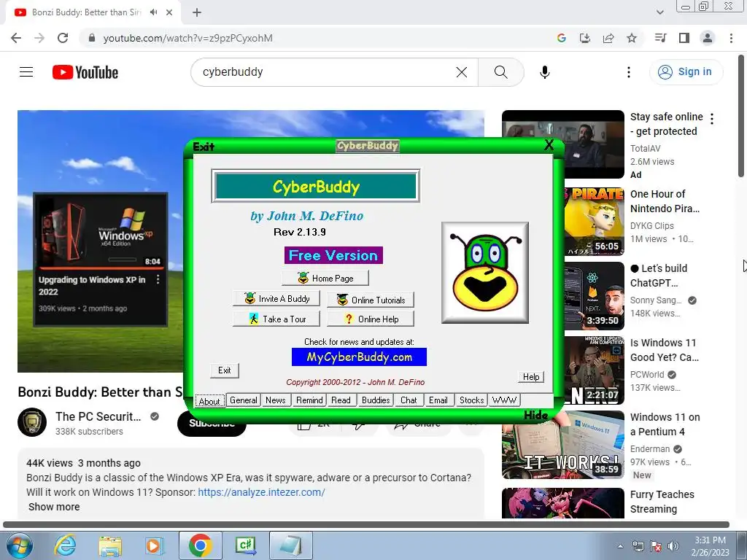Click the Invite A Buddy button
Viewport: 747px width, 560px height.
(x=276, y=298)
